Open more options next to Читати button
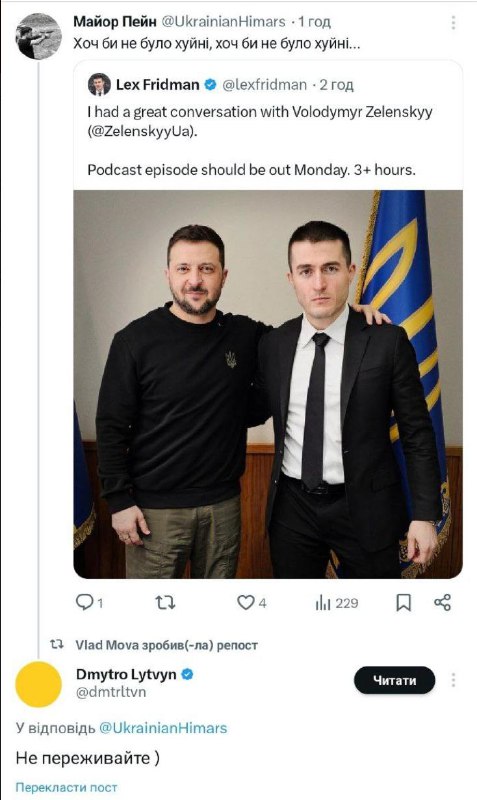The height and width of the screenshot is (800, 477). click(x=453, y=680)
